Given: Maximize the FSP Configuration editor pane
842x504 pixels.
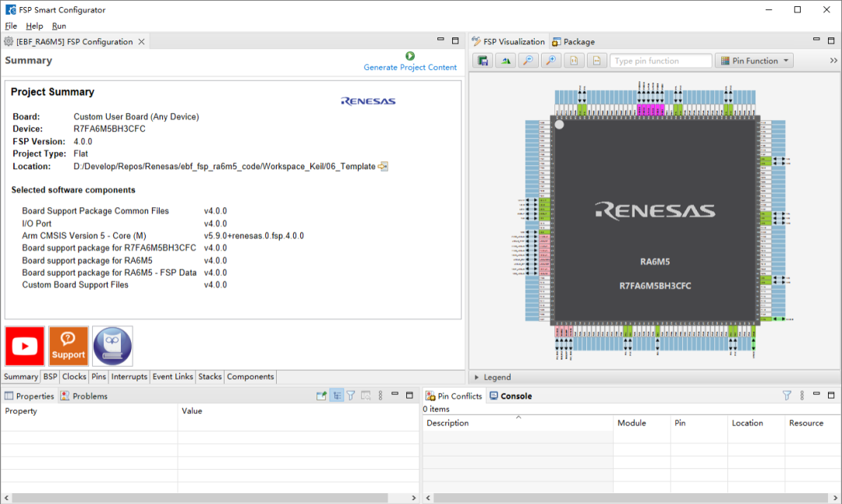Looking at the screenshot, I should tap(455, 41).
